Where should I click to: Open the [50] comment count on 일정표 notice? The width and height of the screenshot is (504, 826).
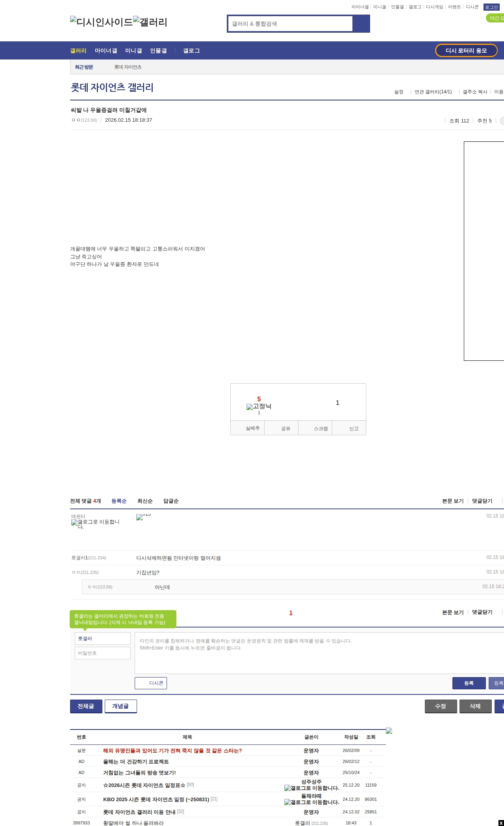[190, 785]
